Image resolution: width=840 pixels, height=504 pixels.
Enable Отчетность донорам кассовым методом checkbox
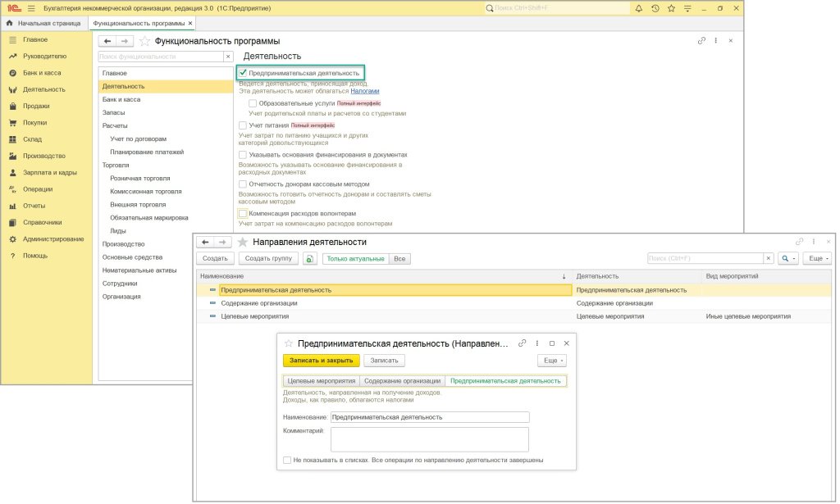(x=243, y=184)
